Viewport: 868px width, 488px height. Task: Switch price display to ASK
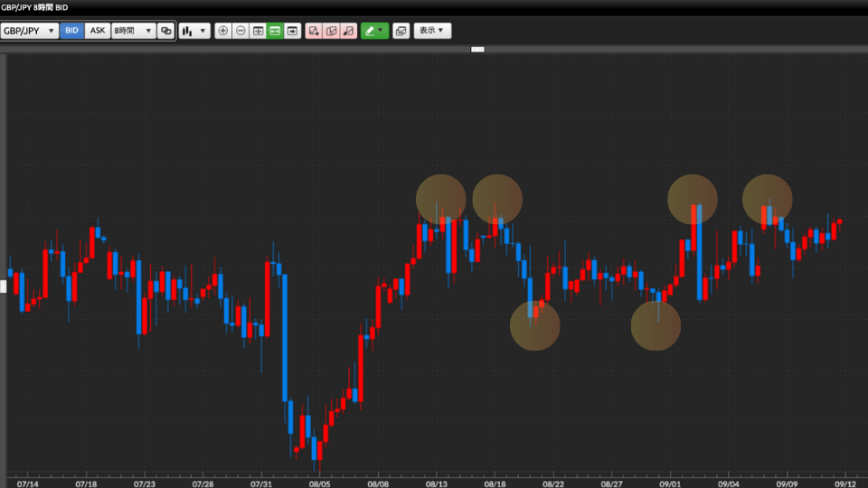coord(98,31)
